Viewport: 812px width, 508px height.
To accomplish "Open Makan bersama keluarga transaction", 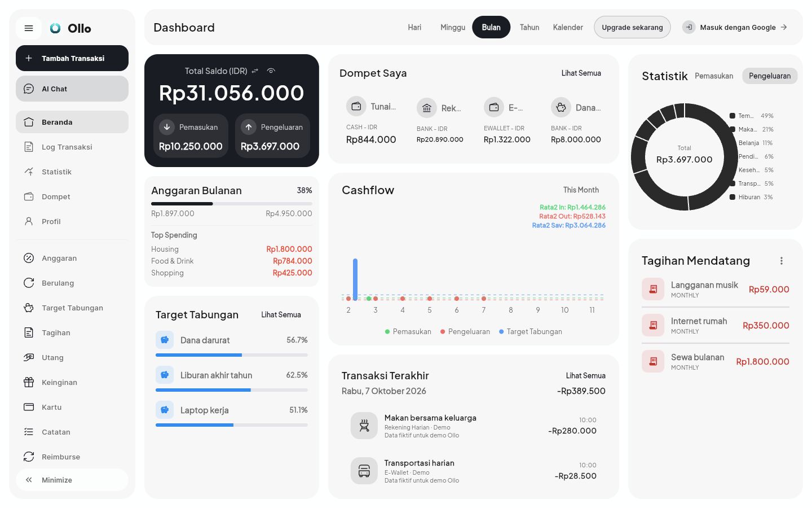I will coord(474,426).
